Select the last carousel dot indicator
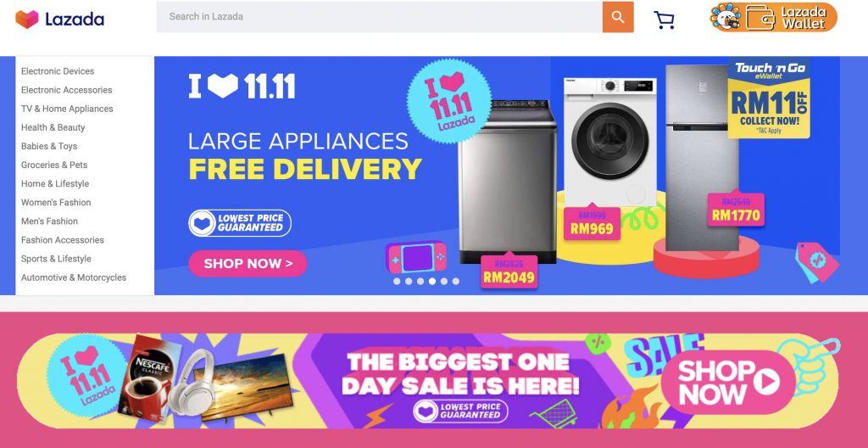 point(455,281)
